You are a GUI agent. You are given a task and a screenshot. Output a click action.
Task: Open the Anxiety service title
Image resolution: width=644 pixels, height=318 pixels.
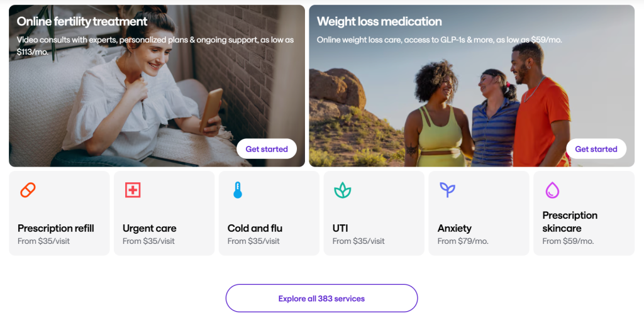tap(455, 228)
